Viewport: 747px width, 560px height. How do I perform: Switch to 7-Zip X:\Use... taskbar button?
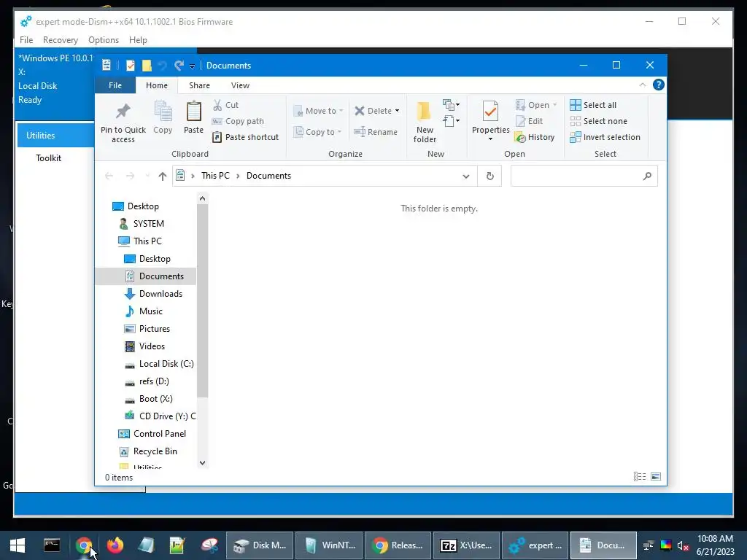(465, 545)
